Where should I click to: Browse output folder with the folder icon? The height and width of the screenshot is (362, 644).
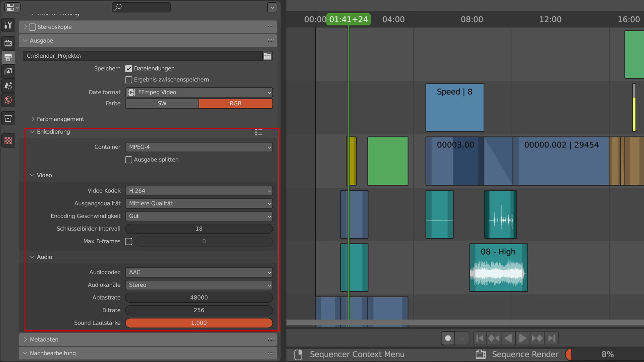[x=268, y=56]
